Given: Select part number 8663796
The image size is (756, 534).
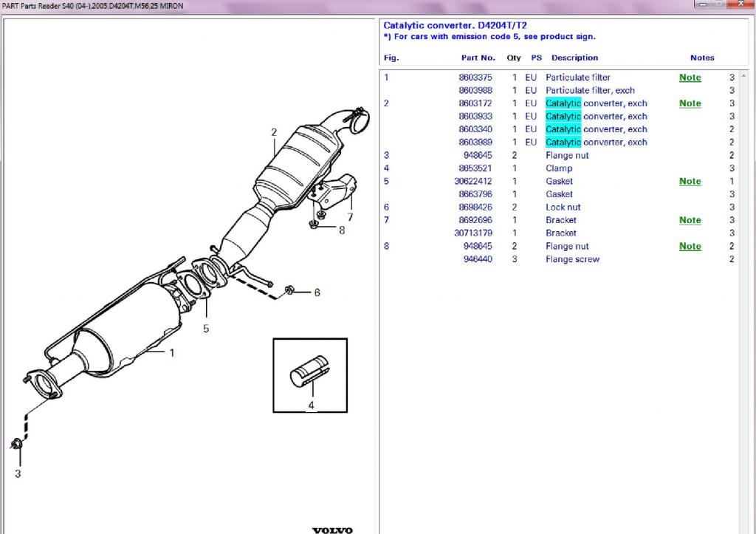Looking at the screenshot, I should coord(475,194).
